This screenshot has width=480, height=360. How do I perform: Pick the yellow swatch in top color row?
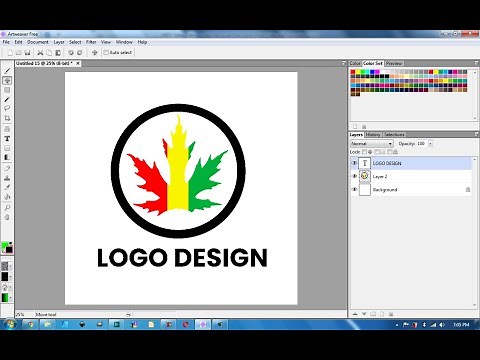point(358,72)
